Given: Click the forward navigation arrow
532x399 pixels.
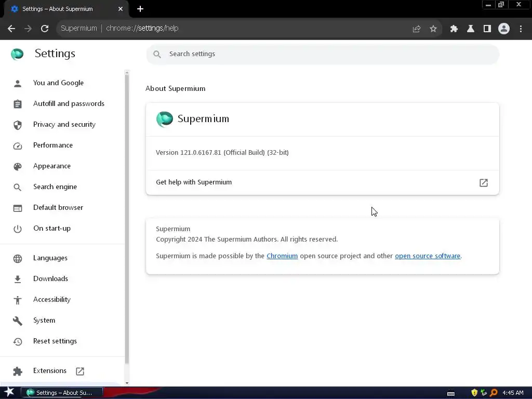Looking at the screenshot, I should pyautogui.click(x=28, y=29).
